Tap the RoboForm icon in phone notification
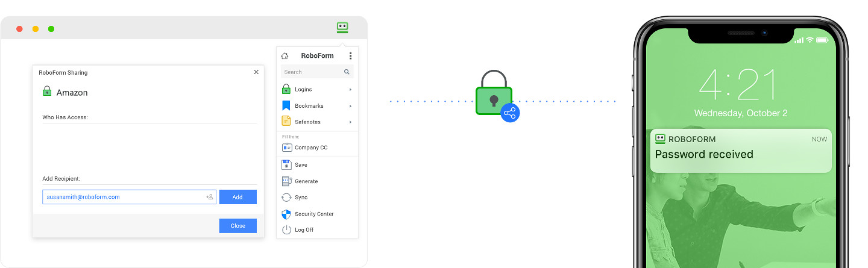 661,139
